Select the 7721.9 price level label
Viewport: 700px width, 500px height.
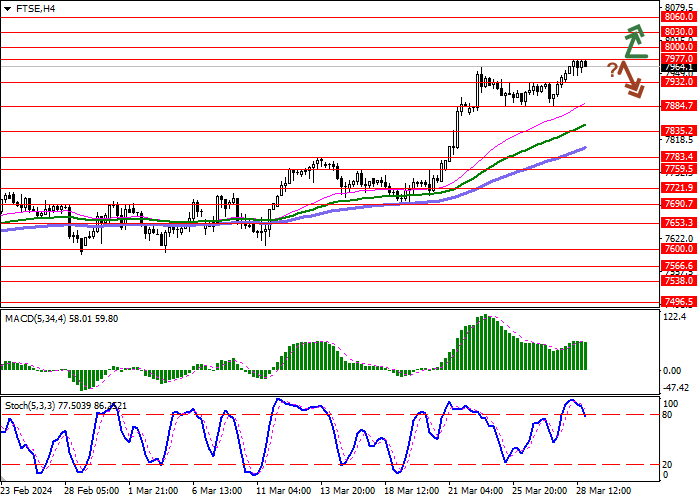[x=679, y=188]
